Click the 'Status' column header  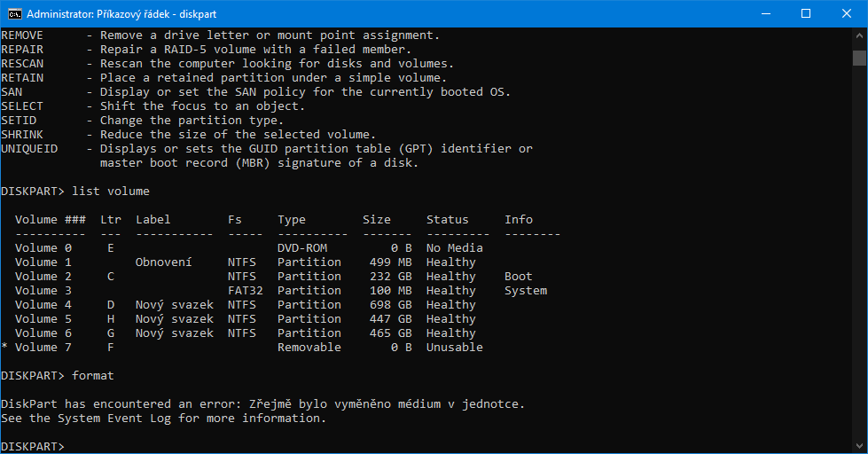click(448, 220)
